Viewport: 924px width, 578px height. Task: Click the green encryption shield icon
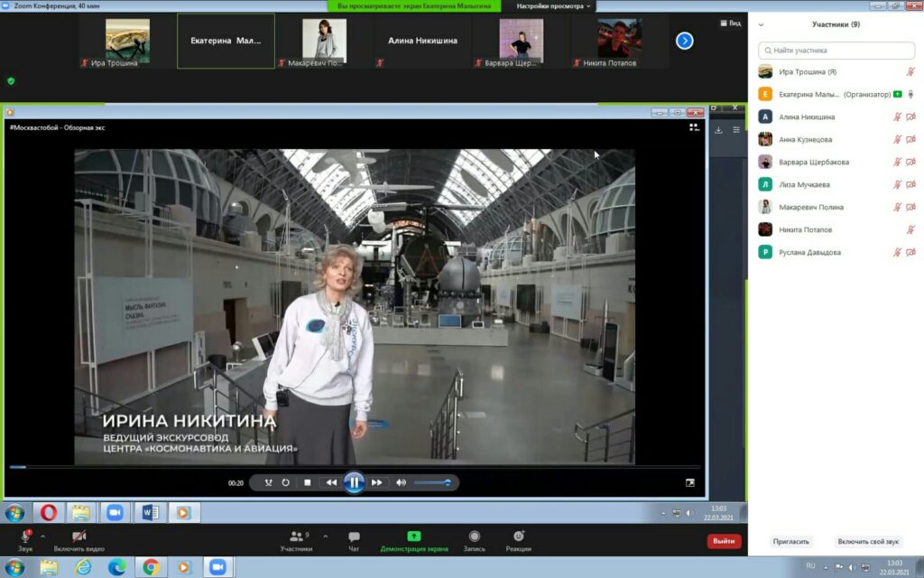[11, 80]
